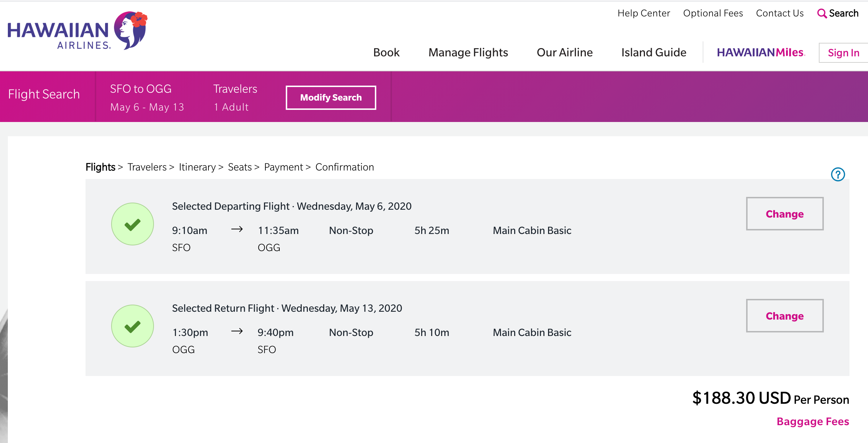This screenshot has width=868, height=443.
Task: Go to Help Center
Action: click(x=644, y=13)
